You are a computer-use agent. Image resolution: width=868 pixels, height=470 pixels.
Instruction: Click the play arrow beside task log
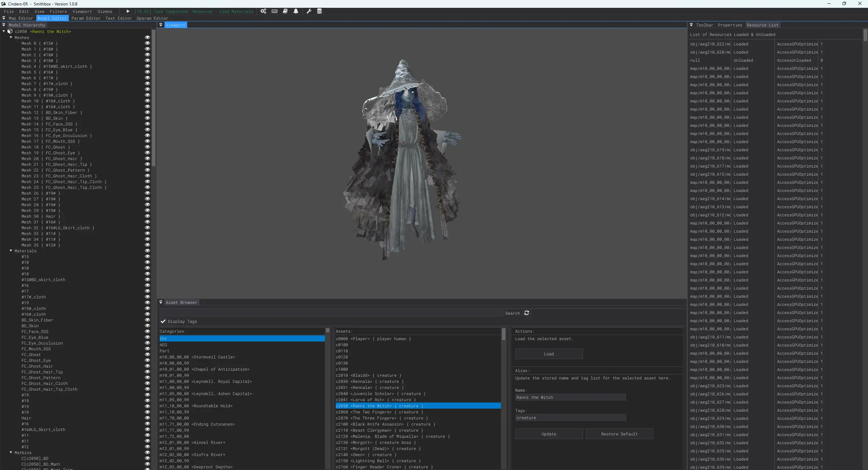tap(128, 11)
